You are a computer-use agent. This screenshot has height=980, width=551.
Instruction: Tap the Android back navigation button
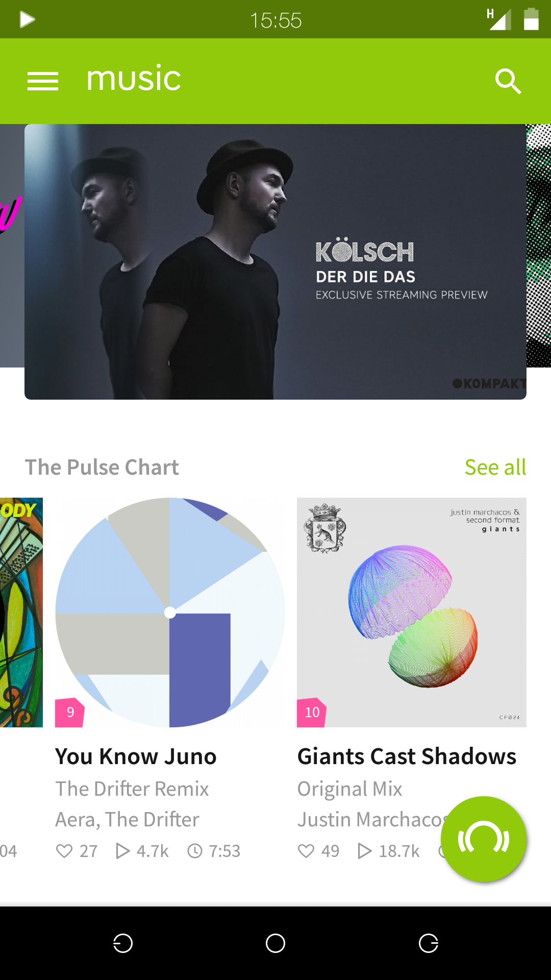click(123, 943)
